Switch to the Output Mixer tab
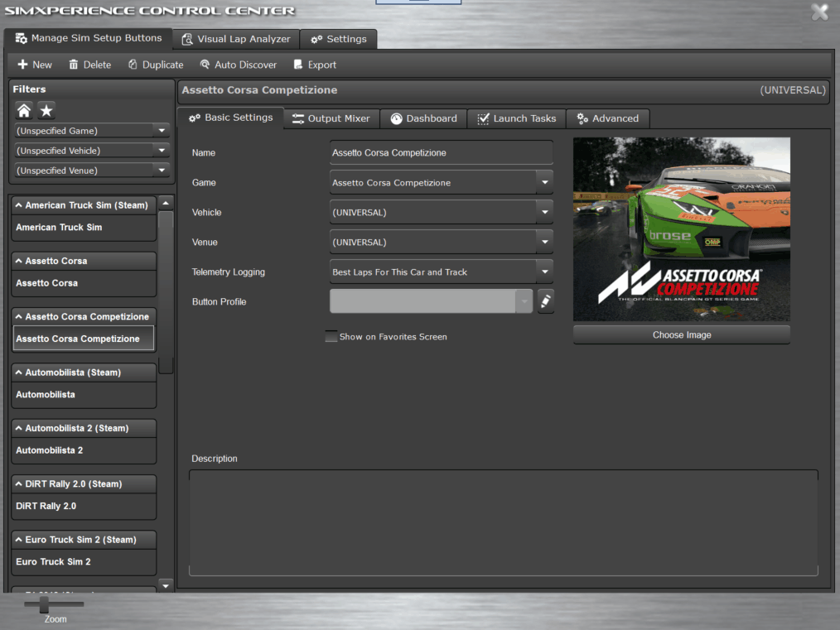Image resolution: width=840 pixels, height=630 pixels. coord(331,118)
